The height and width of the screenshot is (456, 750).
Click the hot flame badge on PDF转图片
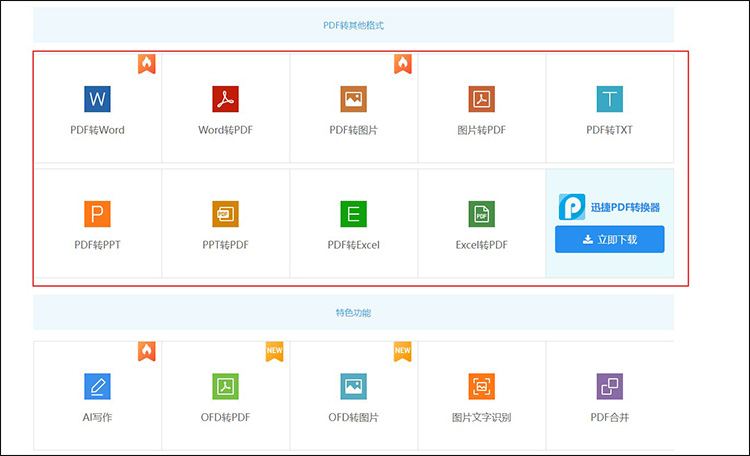point(403,64)
